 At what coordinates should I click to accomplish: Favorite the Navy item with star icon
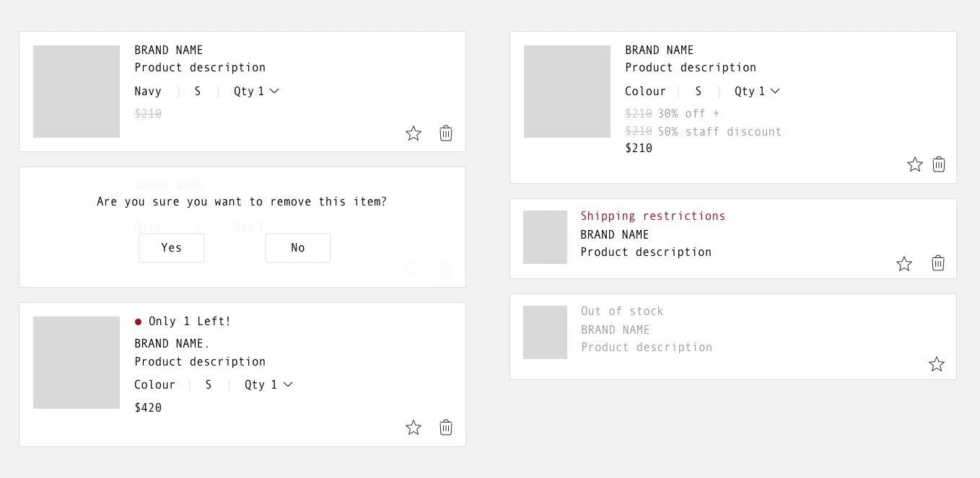[414, 133]
